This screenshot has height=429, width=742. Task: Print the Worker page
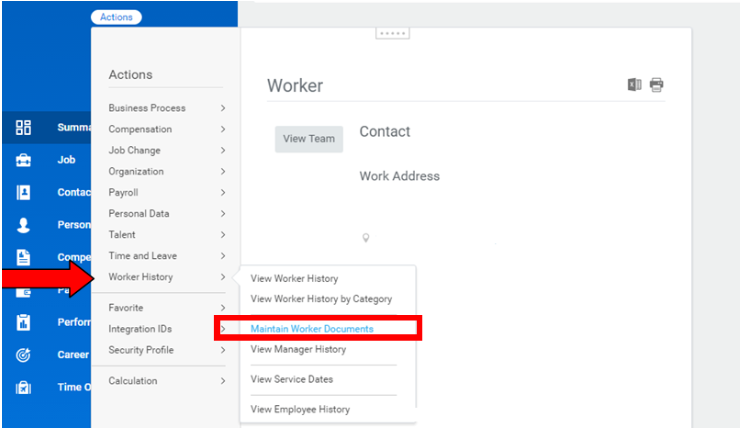pos(656,85)
